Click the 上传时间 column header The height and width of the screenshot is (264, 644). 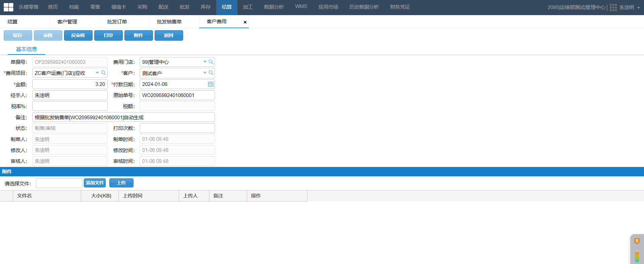tap(149, 196)
